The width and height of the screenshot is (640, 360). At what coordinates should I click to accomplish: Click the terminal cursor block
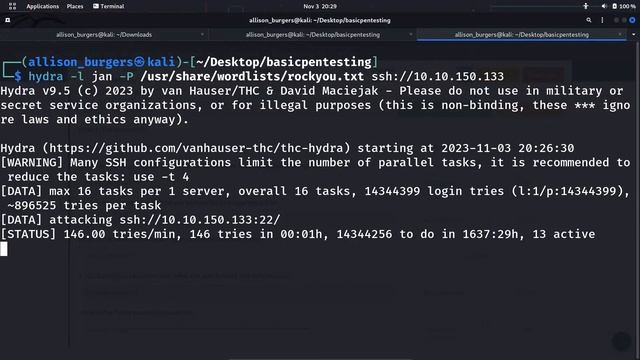4,249
